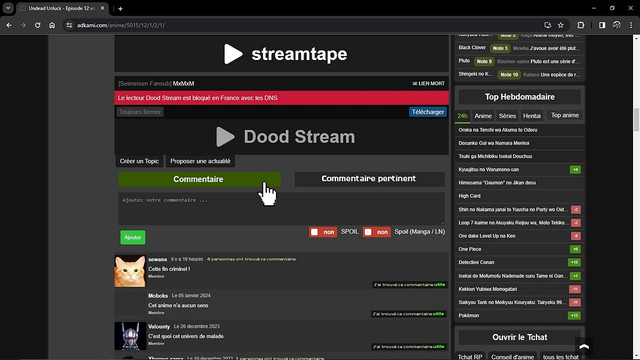View site information icon in address bar
This screenshot has height=360, width=640.
(x=69, y=25)
